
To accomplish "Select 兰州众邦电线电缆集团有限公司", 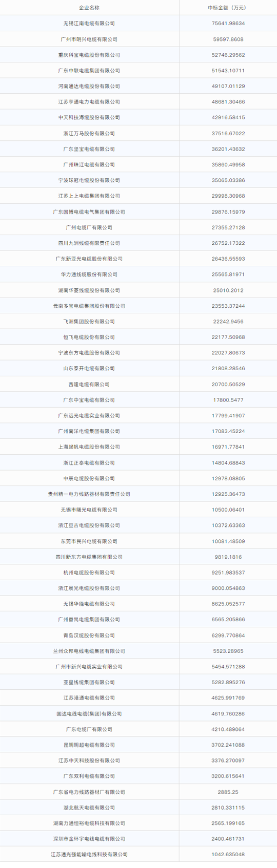I will click(x=89, y=650).
